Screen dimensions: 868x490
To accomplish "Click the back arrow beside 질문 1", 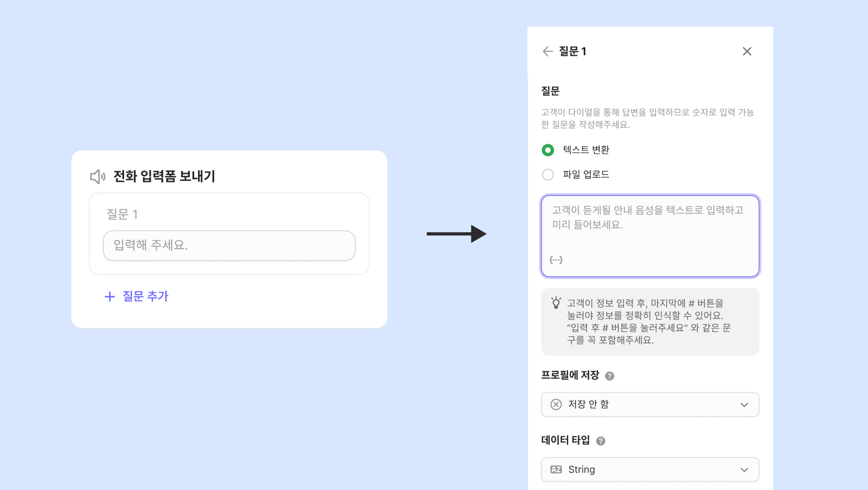I will [x=548, y=51].
